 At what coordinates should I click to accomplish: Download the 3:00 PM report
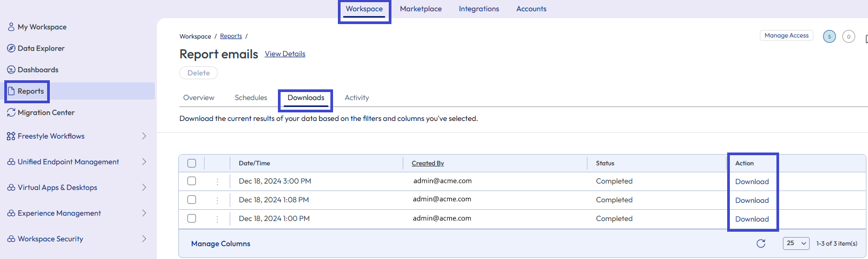[752, 182]
